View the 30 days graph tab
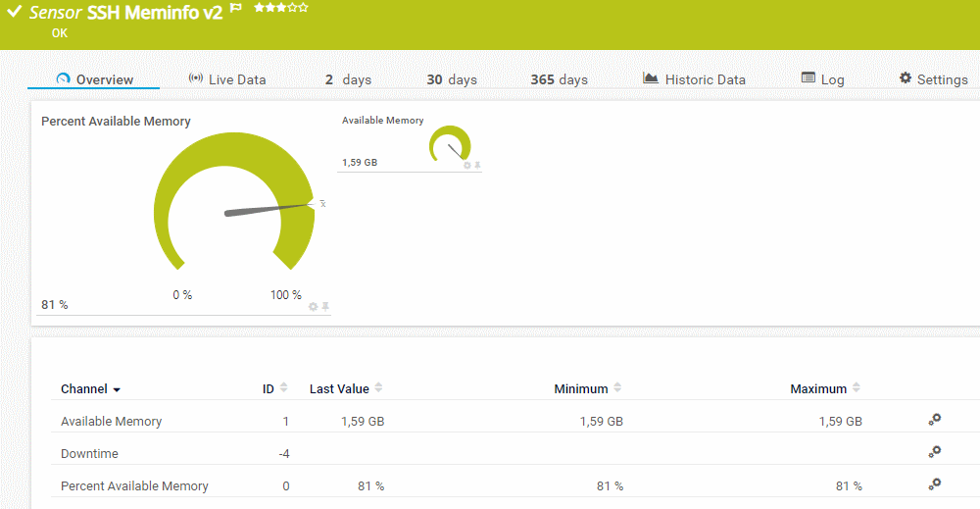Viewport: 980px width, 509px height. point(451,79)
